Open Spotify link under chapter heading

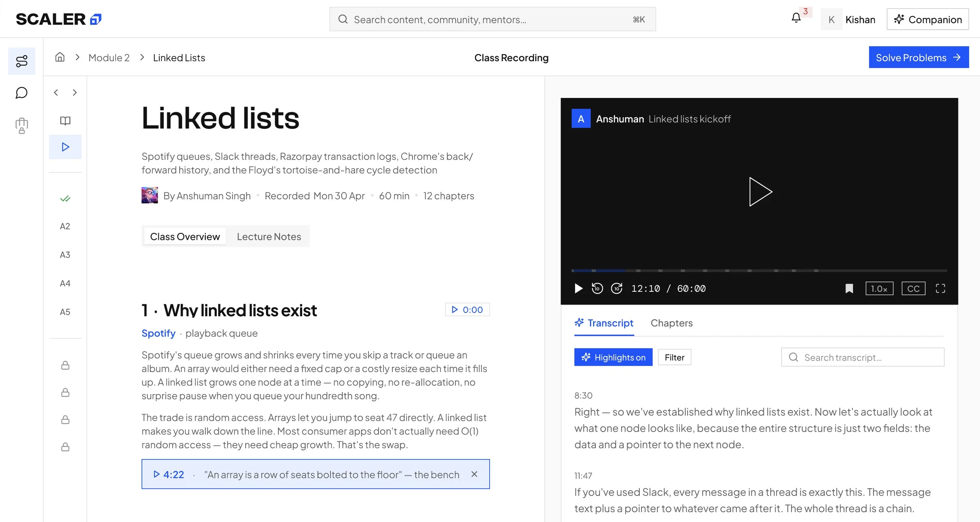click(x=158, y=333)
